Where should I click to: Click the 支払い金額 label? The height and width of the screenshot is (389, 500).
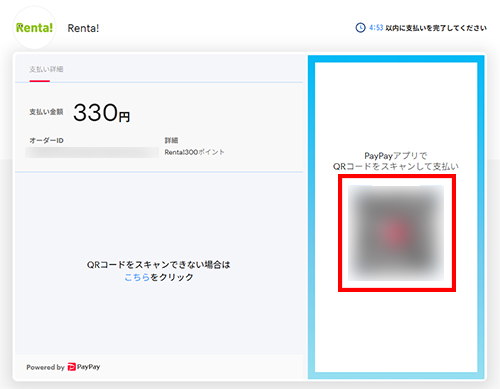point(46,112)
